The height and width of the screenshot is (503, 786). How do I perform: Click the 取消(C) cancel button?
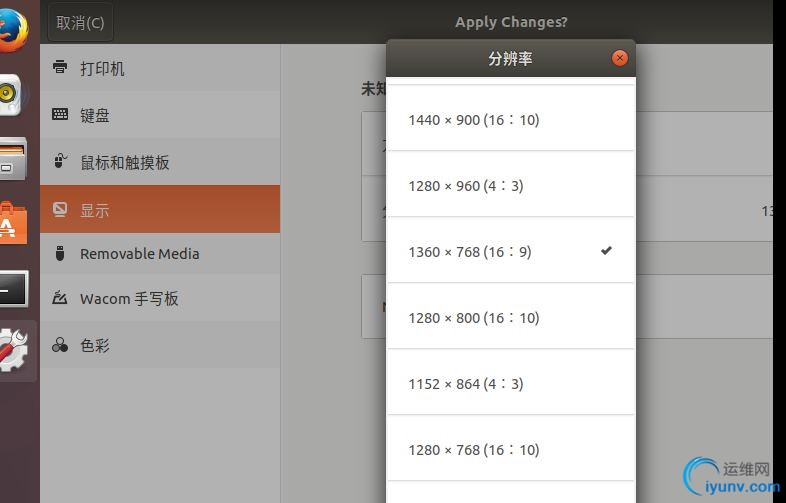point(80,23)
